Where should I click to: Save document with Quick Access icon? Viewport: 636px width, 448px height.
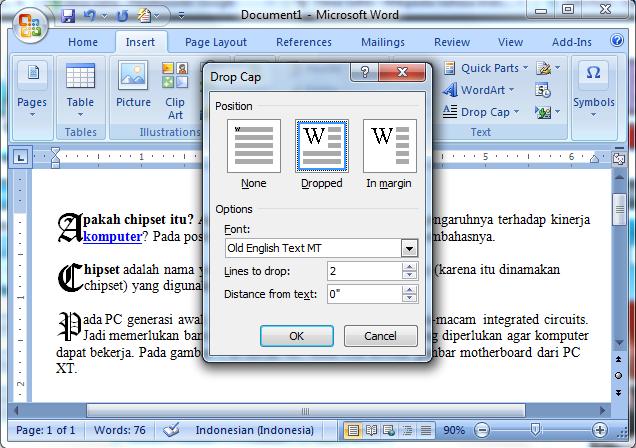[x=68, y=16]
